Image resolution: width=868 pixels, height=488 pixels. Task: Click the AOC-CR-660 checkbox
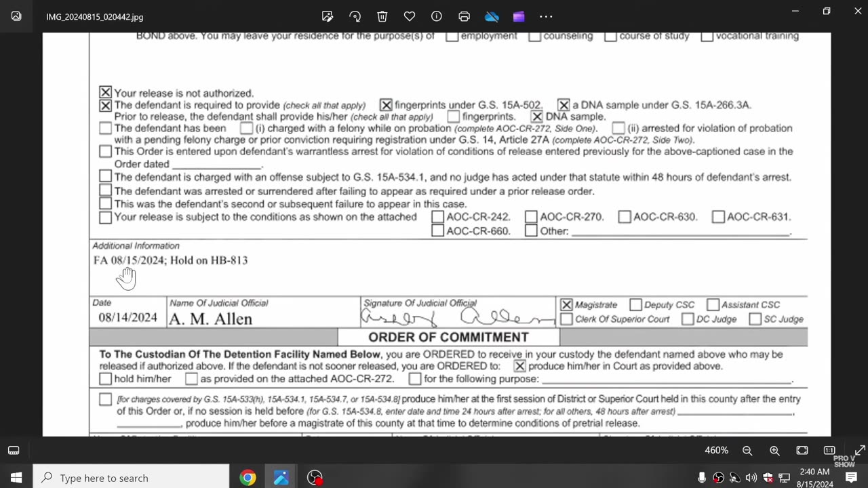438,231
